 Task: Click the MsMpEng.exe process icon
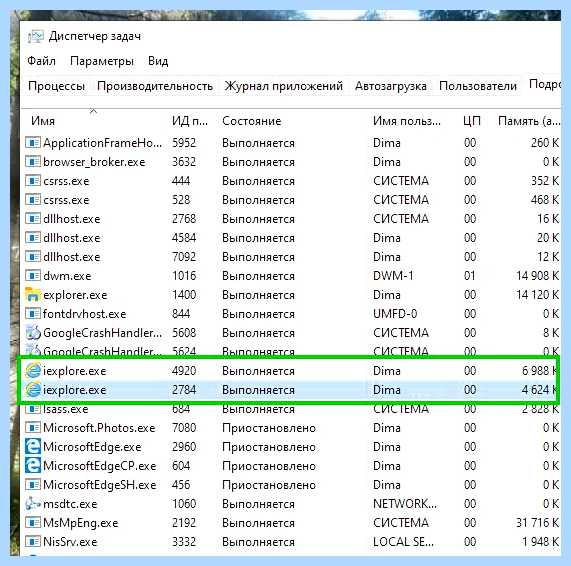point(33,523)
